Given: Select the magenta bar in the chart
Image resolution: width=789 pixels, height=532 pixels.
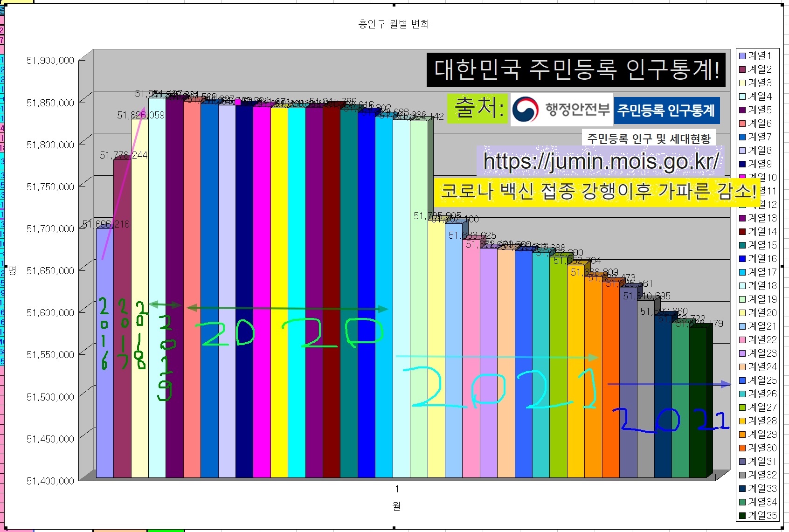Looking at the screenshot, I should coord(262,291).
